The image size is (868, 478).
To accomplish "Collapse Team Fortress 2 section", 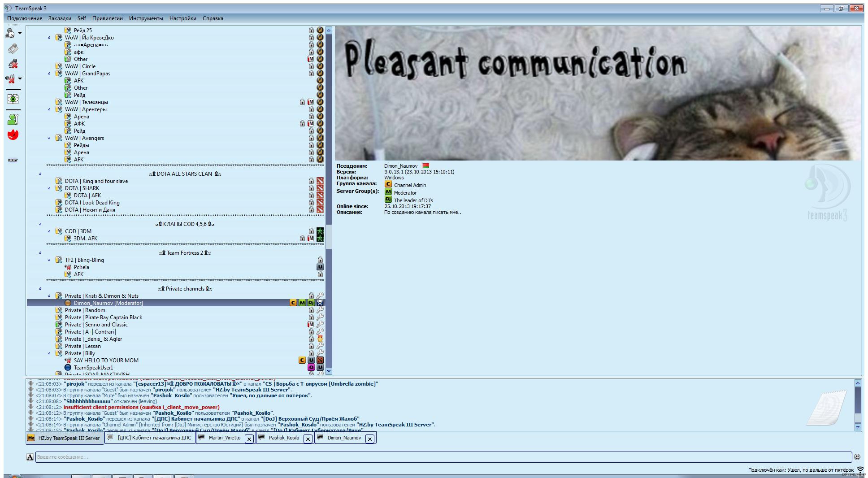I will [40, 253].
